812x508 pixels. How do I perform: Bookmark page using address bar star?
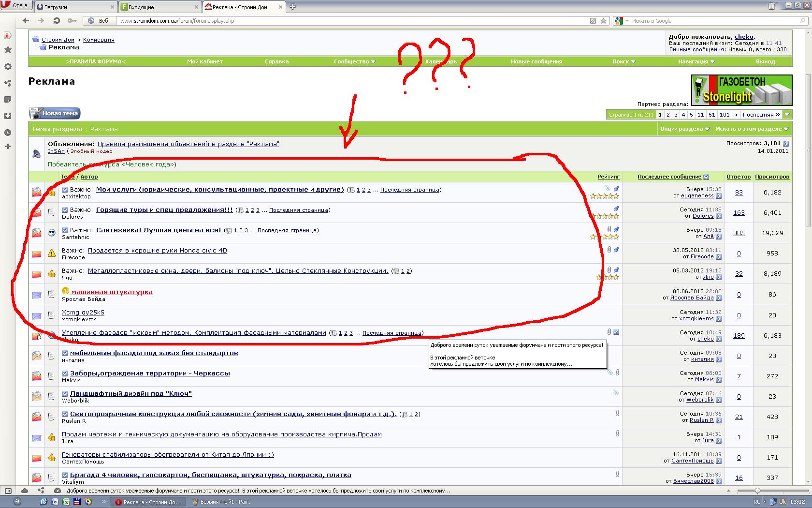click(603, 21)
